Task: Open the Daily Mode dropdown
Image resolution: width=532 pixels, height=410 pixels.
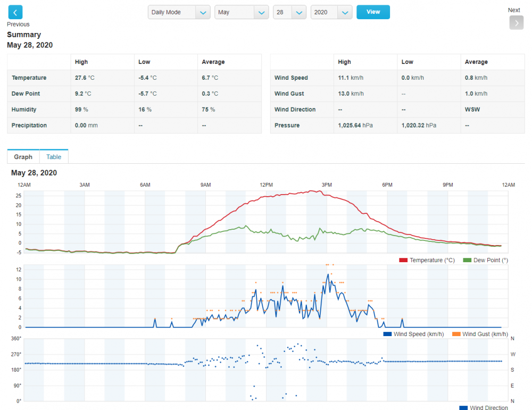Action: (179, 12)
